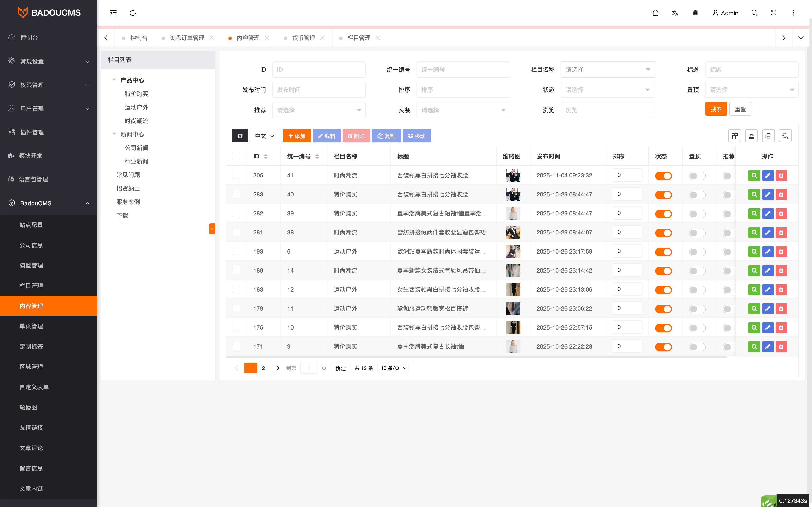Click the orange 搜索 button
This screenshot has height=507, width=812.
(716, 109)
